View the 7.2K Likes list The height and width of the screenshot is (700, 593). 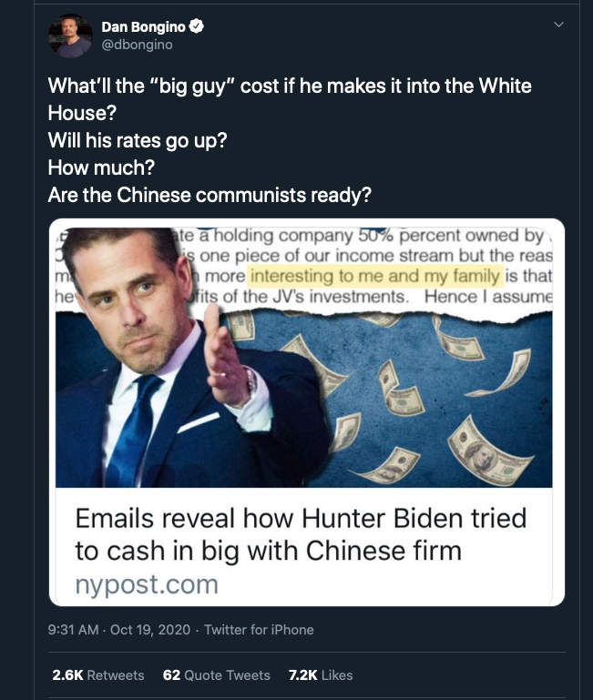pyautogui.click(x=320, y=675)
